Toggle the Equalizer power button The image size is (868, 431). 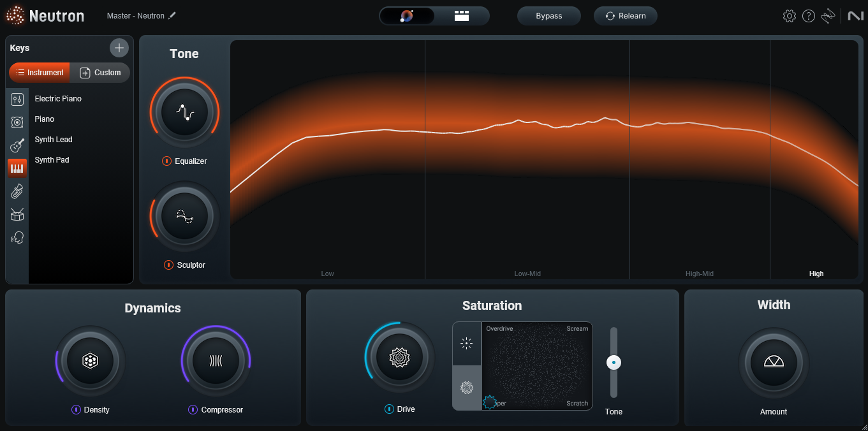pos(166,161)
